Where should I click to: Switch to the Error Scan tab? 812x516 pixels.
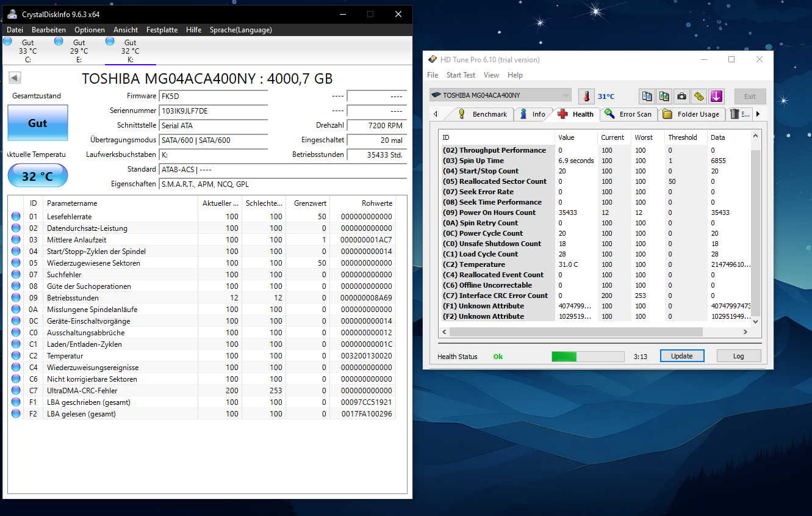[x=628, y=114]
